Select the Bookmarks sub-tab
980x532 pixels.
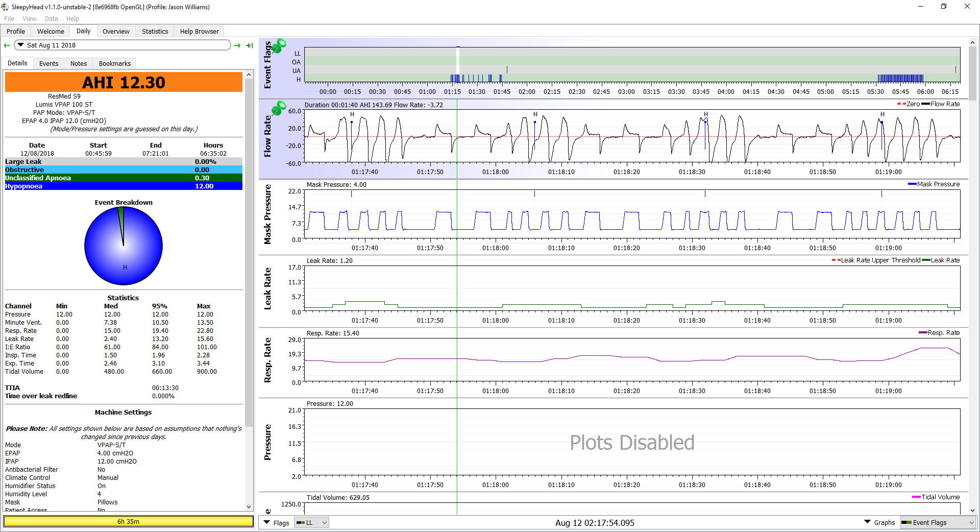pyautogui.click(x=115, y=63)
